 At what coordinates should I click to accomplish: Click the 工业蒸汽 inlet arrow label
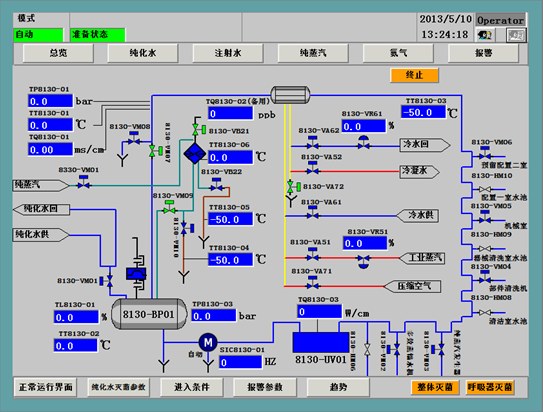point(422,258)
